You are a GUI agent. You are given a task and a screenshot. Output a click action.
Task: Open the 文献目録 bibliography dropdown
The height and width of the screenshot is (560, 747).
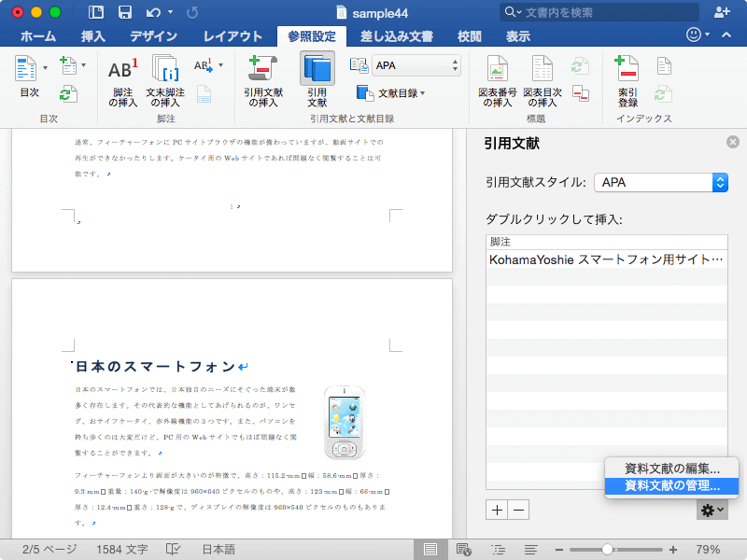click(390, 93)
